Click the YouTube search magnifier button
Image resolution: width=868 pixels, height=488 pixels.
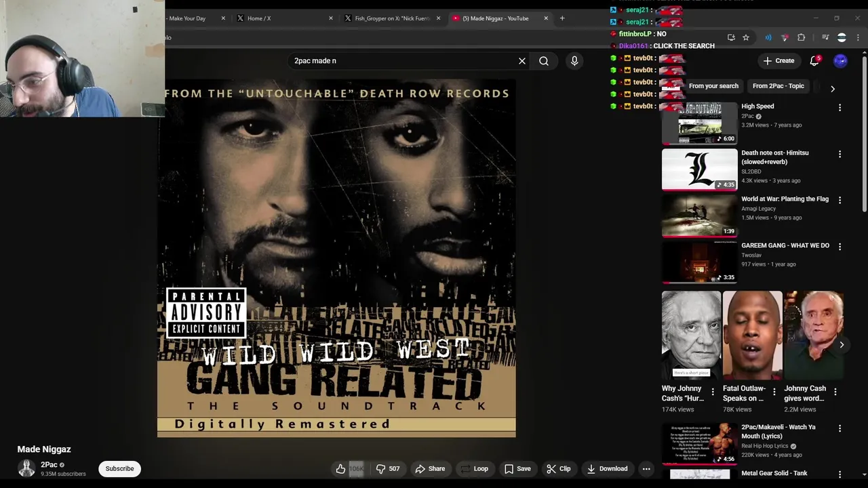(x=544, y=61)
